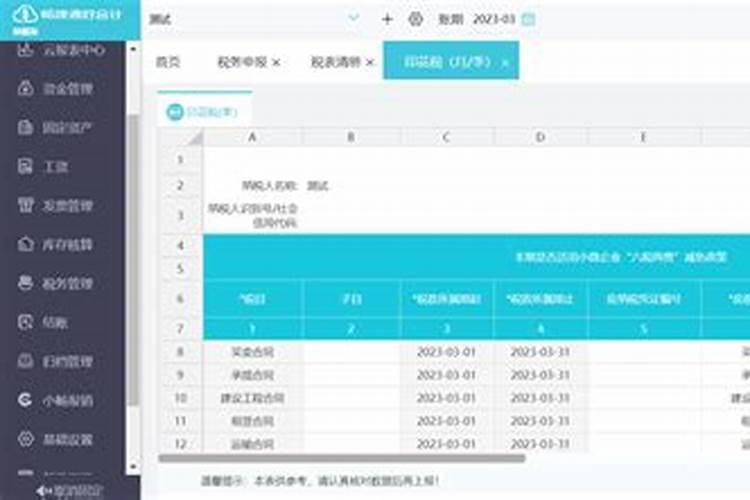Click the account set name field
Viewport: 750px width, 500px height.
click(254, 19)
